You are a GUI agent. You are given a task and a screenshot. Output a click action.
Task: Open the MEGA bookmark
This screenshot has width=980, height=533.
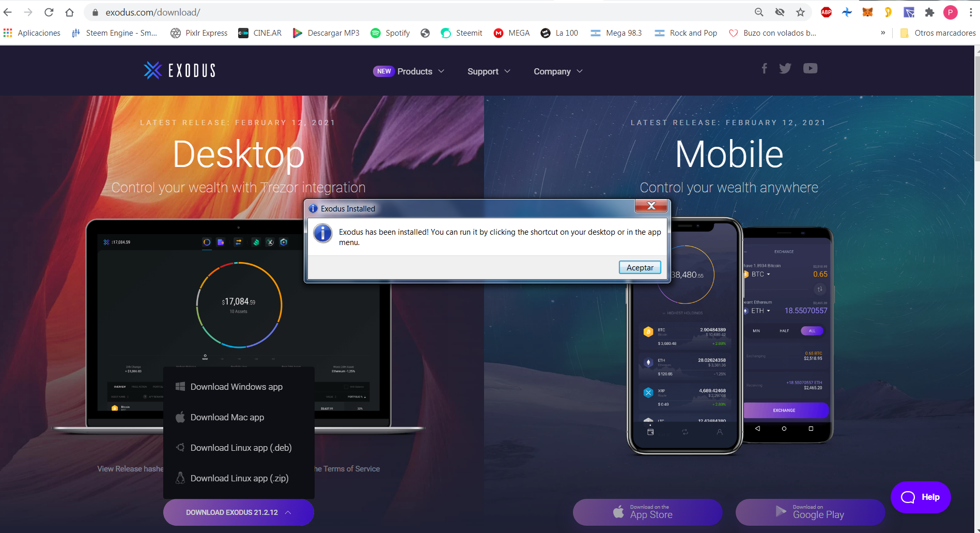coord(512,33)
